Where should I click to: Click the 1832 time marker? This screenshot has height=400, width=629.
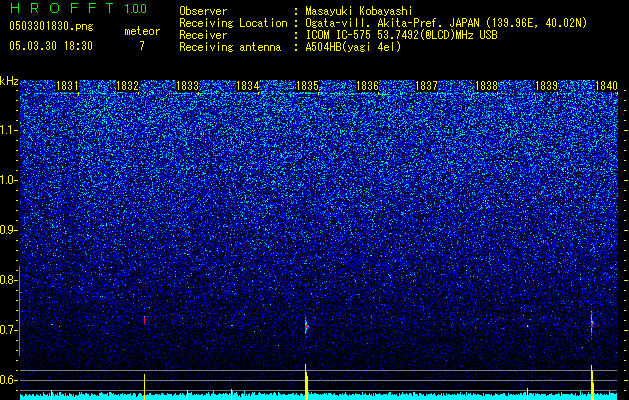click(x=127, y=86)
